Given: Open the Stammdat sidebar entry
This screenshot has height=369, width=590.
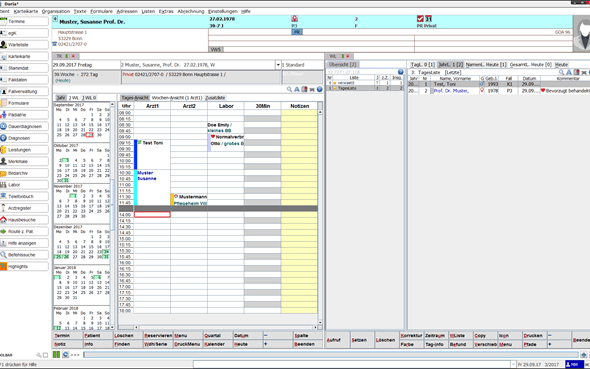Looking at the screenshot, I should (24, 68).
